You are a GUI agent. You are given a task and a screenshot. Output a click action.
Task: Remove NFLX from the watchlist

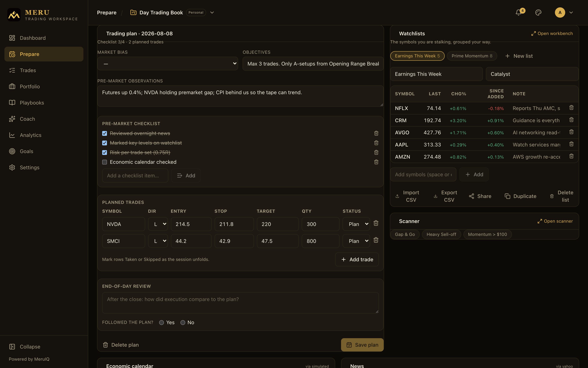click(571, 108)
